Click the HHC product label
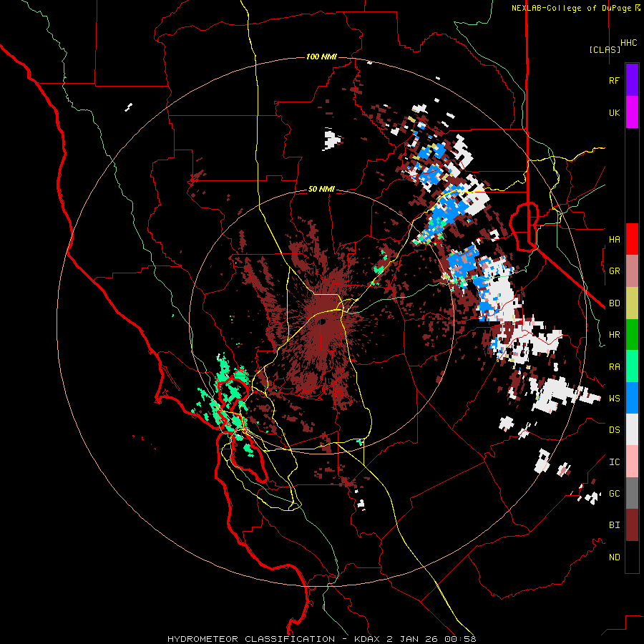The image size is (644, 644). pyautogui.click(x=629, y=43)
